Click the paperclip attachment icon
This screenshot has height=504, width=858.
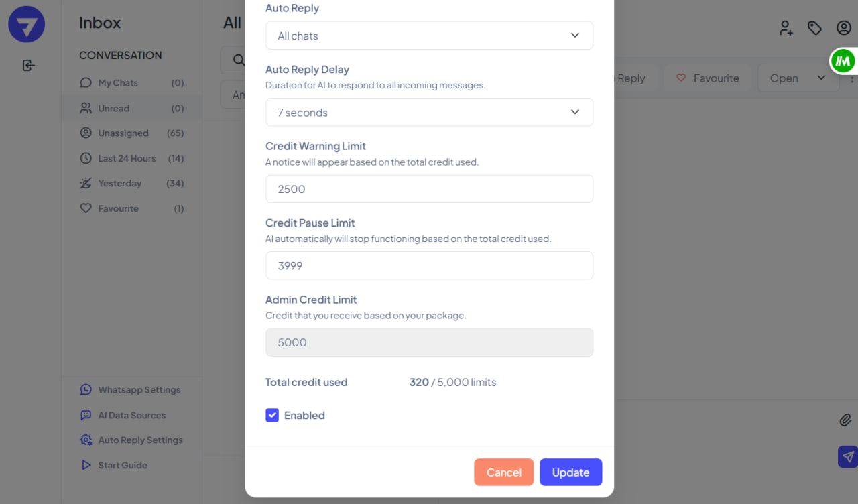coord(845,420)
